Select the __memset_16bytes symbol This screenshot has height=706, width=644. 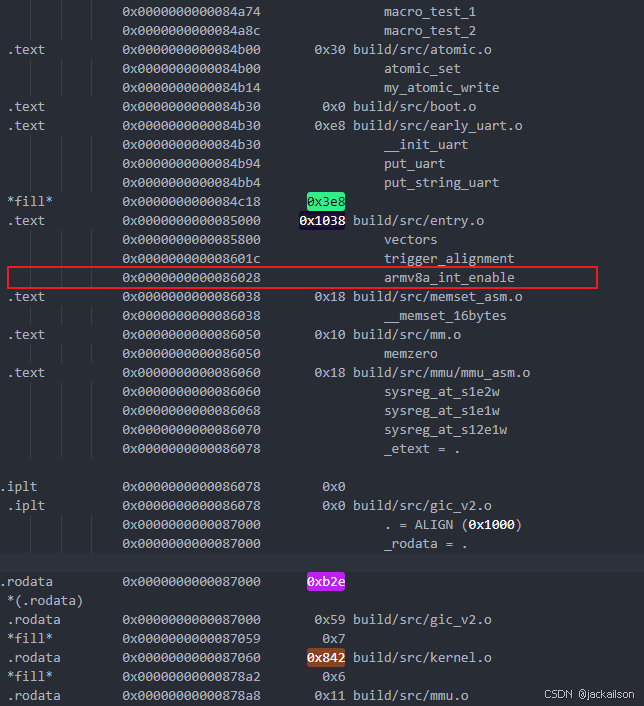[x=445, y=316]
